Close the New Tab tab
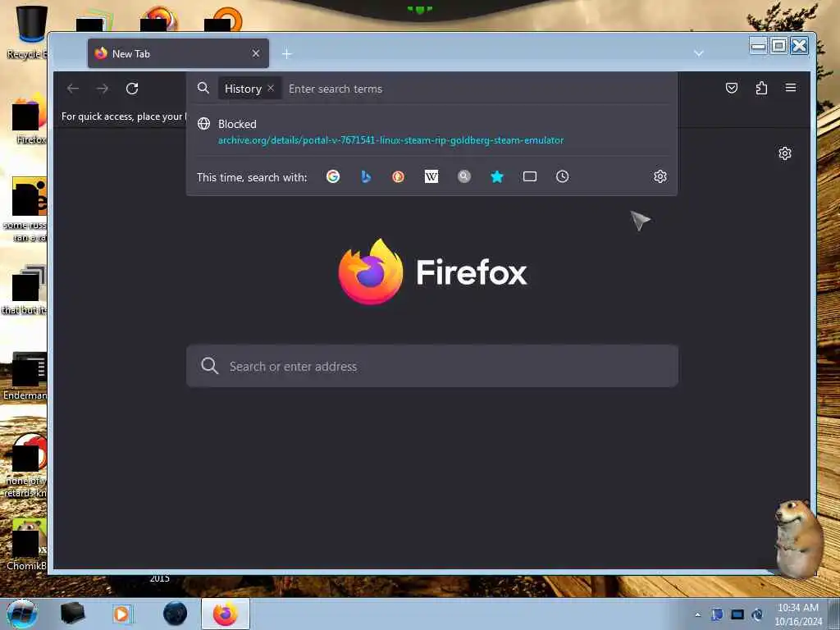The width and height of the screenshot is (840, 630). tap(256, 53)
